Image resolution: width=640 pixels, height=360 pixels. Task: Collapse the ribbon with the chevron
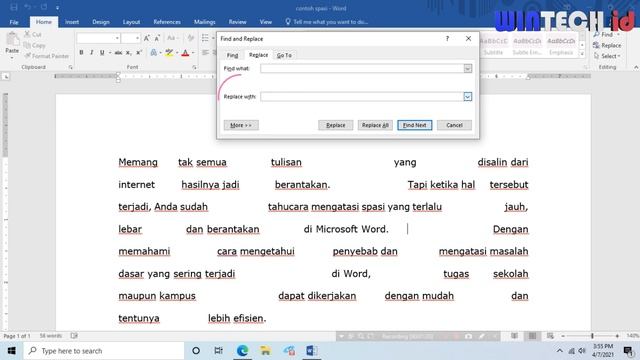(636, 67)
